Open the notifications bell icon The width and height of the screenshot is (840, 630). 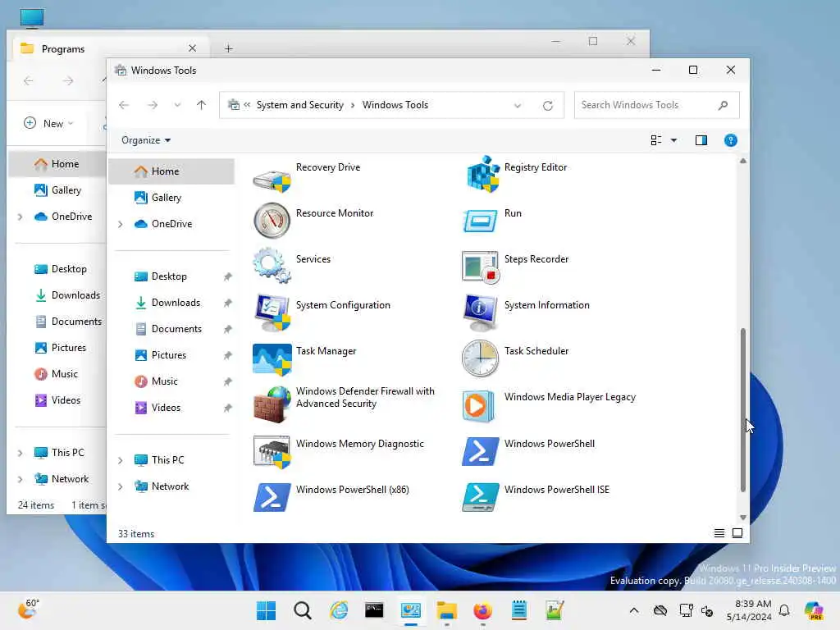click(784, 610)
